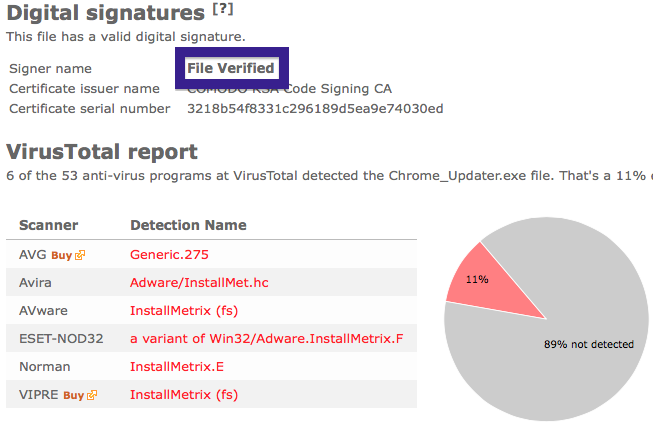Click the external link icon beside VIPRE Buy

coord(92,395)
